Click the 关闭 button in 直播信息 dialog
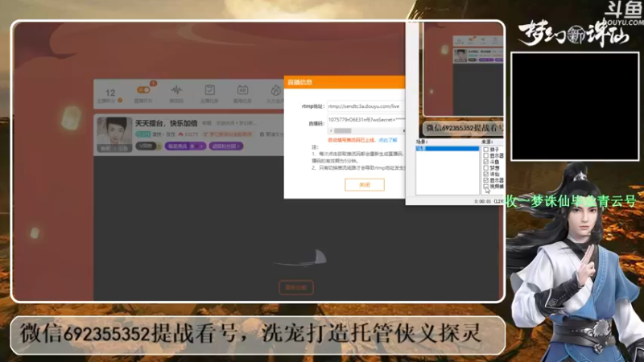The width and height of the screenshot is (644, 362). tap(365, 185)
